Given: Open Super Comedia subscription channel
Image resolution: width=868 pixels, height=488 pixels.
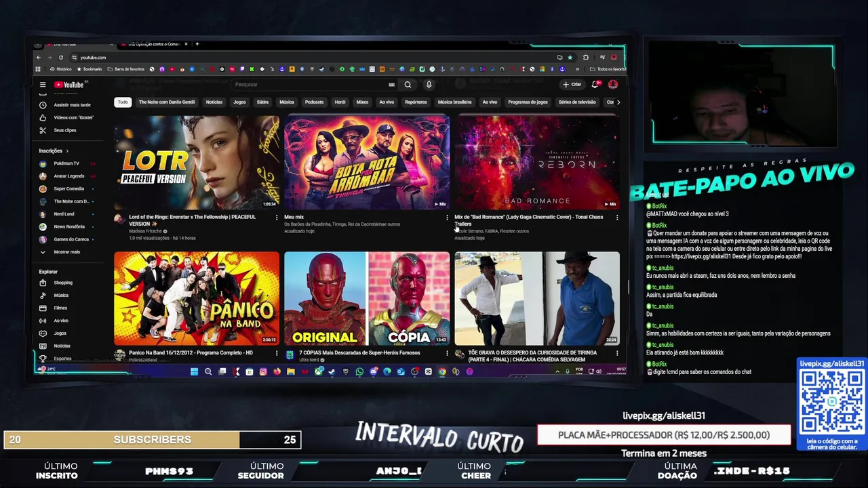Looking at the screenshot, I should tap(71, 189).
